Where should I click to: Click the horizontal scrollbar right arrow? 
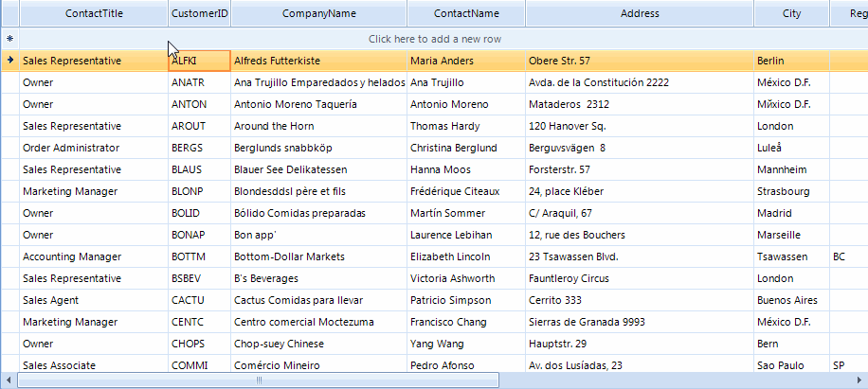pyautogui.click(x=859, y=380)
